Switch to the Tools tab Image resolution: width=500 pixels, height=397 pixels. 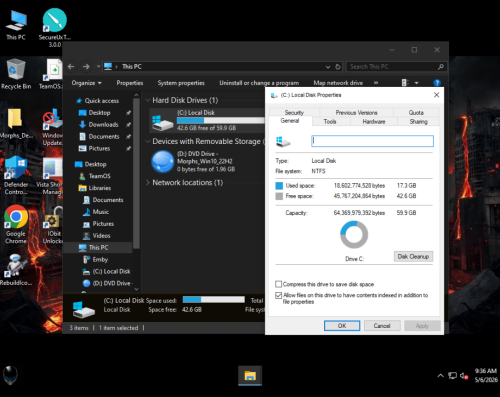(330, 122)
